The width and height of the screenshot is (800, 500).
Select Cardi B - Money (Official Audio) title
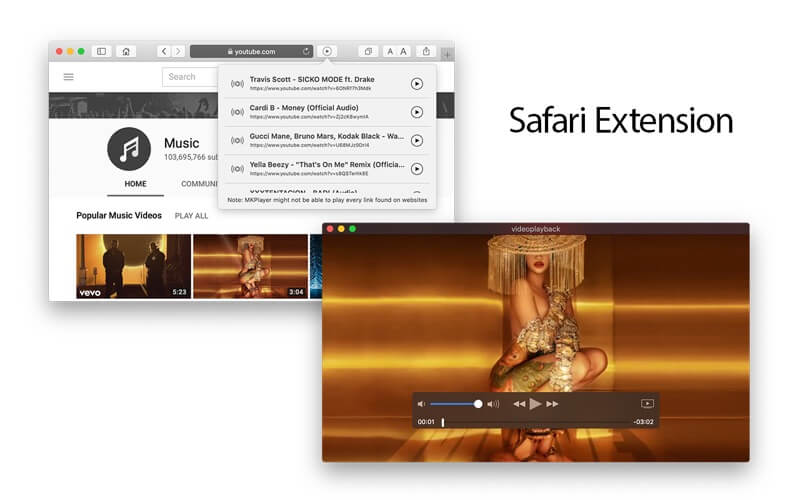pyautogui.click(x=304, y=108)
